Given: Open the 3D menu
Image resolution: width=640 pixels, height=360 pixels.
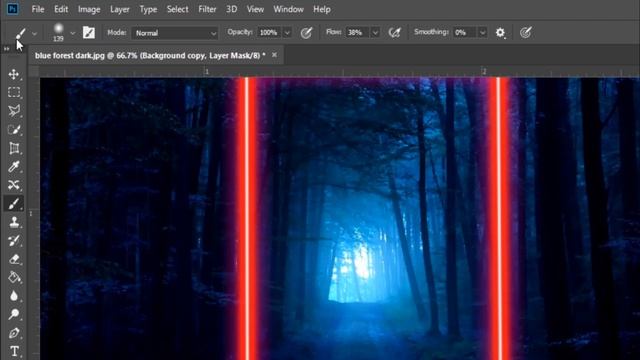Looking at the screenshot, I should pyautogui.click(x=231, y=9).
